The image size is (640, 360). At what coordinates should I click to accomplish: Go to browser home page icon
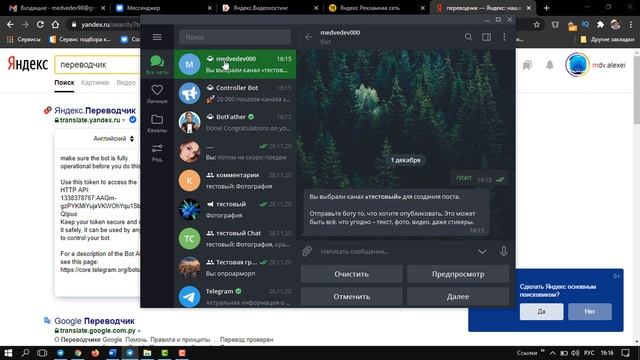(55, 24)
